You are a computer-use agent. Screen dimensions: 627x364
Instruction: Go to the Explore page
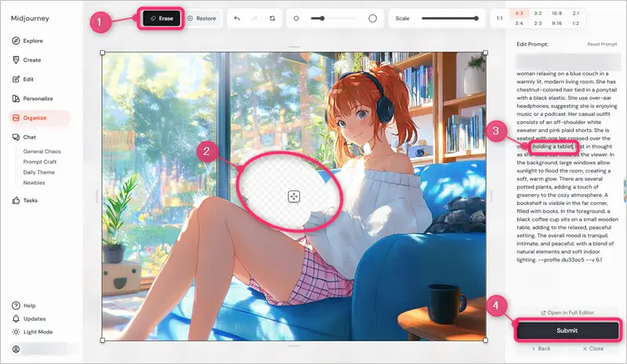point(33,41)
